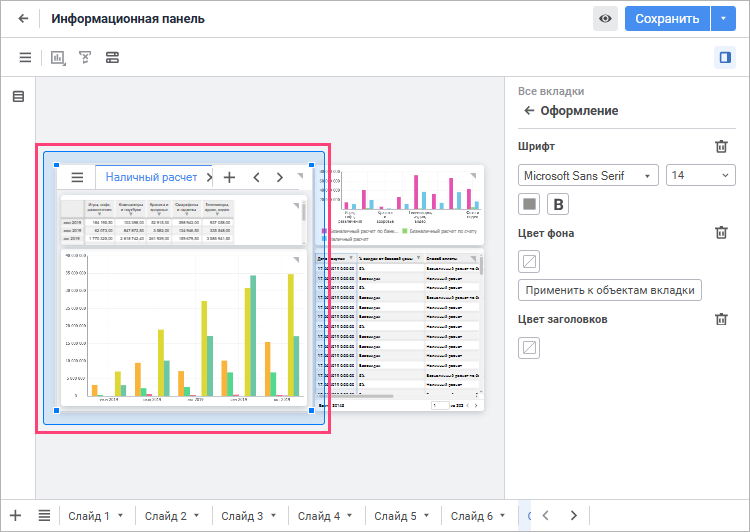The image size is (750, 532).
Task: Open the Цвет фона color swatch
Action: point(529,262)
